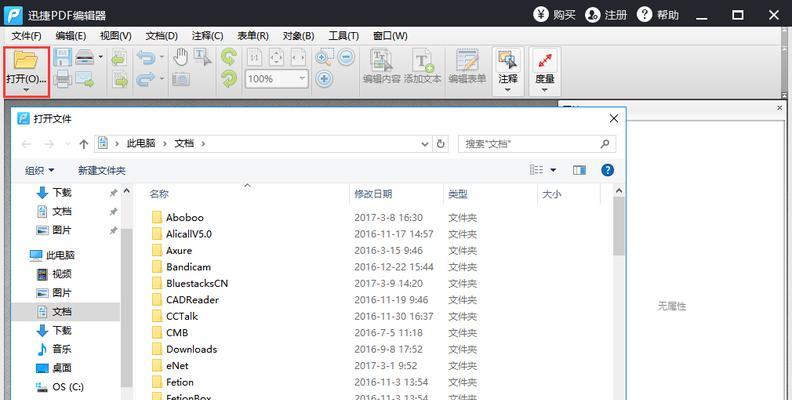792x400 pixels.
Task: Click the refresh icon in open dialog
Action: coord(440,144)
